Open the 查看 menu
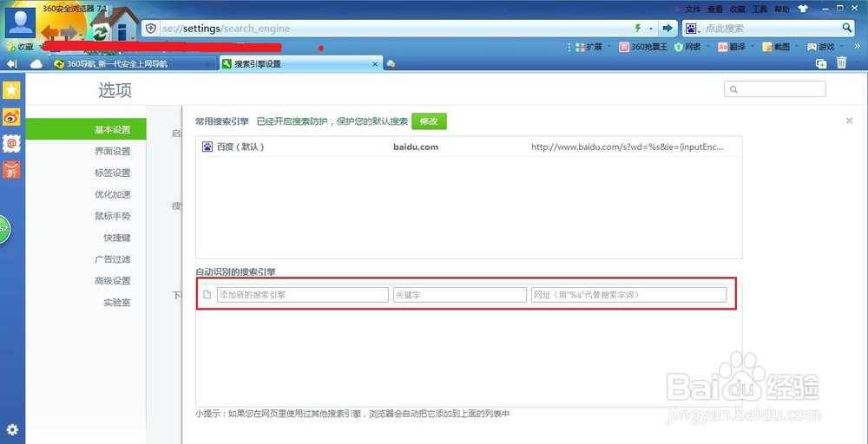The height and width of the screenshot is (444, 868). 714,10
